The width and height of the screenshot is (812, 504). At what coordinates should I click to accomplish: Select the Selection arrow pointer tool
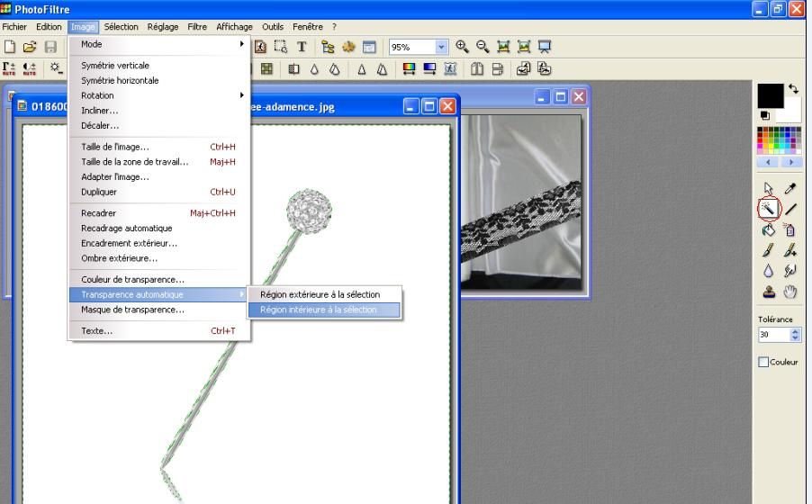click(768, 188)
